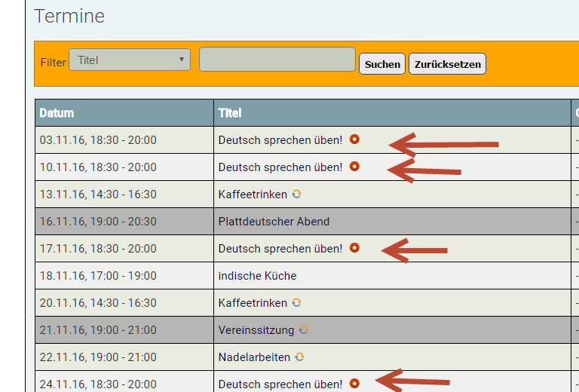Screen dimensions: 579x392
Task: Open the Plattdeutscher Abend entry
Action: (274, 222)
